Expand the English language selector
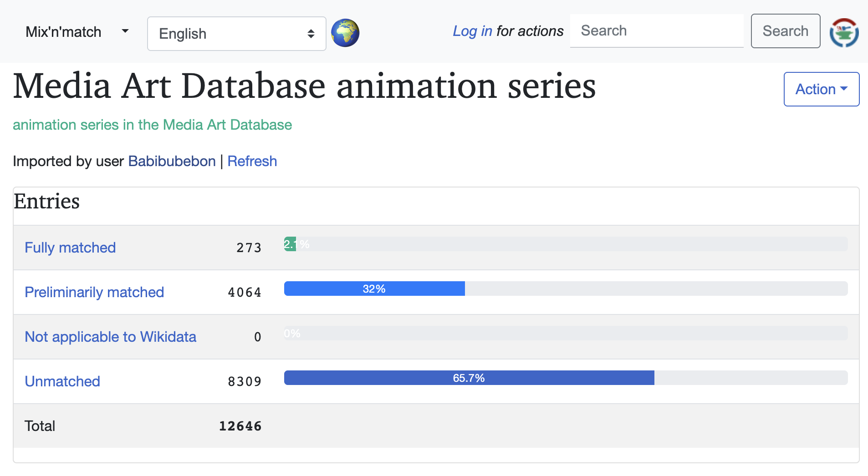The height and width of the screenshot is (476, 868). (236, 34)
